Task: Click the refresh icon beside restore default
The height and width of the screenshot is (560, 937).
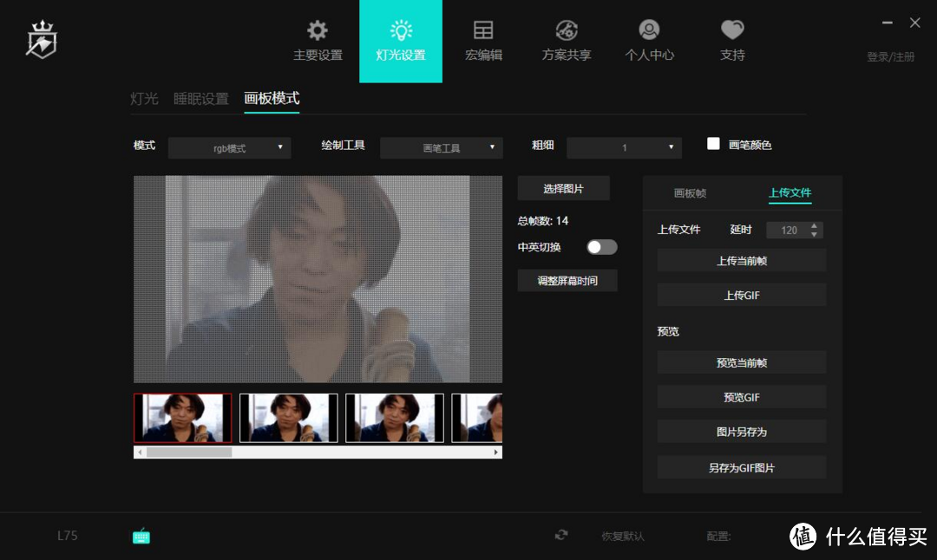Action: click(x=561, y=536)
